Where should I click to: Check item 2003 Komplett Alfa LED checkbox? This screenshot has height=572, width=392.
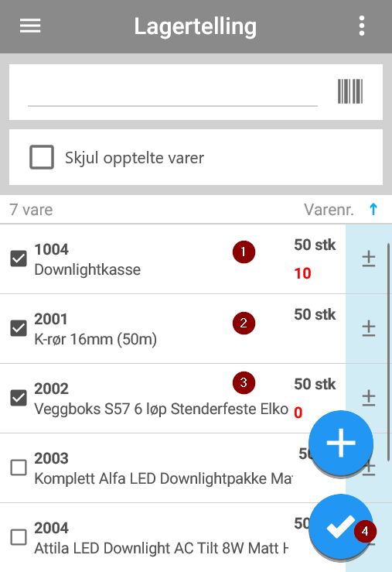[19, 468]
